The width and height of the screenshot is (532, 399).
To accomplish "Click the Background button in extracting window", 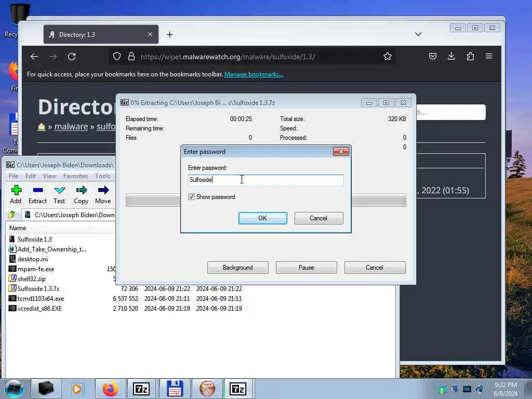I will 238,268.
